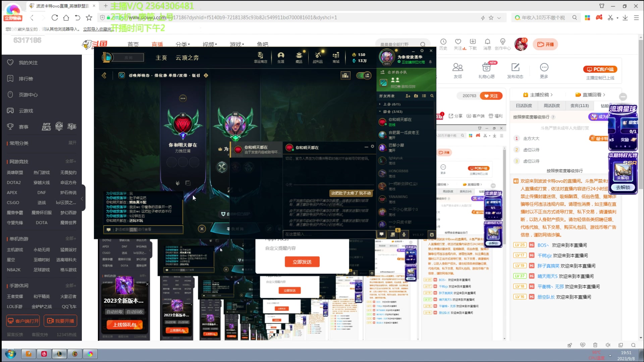Screen dimensions: 644x362
Task: Open the 幸运商店 icon in League client
Action: click(x=260, y=57)
